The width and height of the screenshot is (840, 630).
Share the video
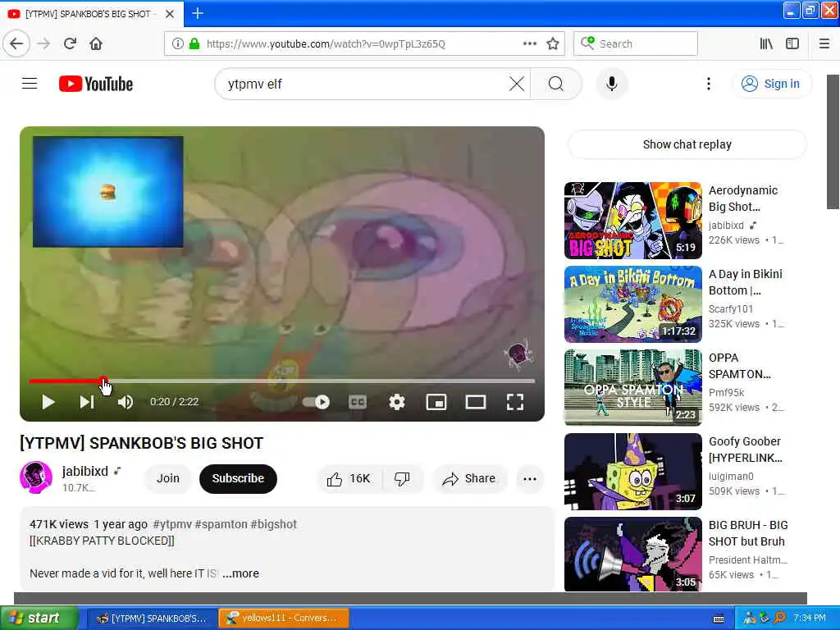469,478
